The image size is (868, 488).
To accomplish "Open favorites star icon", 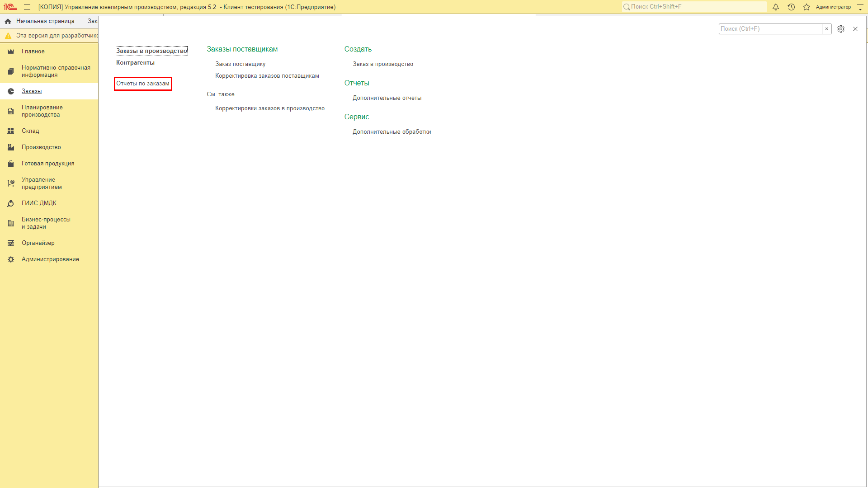I will (807, 7).
